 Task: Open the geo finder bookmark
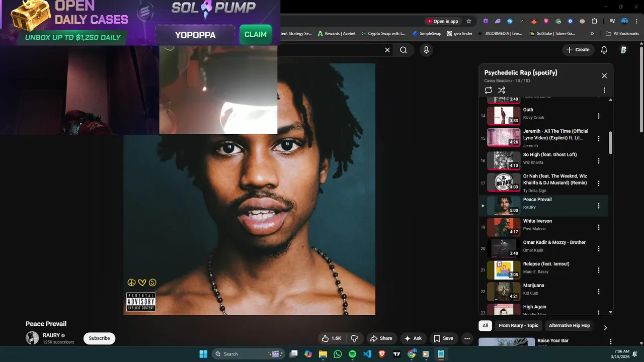point(459,34)
